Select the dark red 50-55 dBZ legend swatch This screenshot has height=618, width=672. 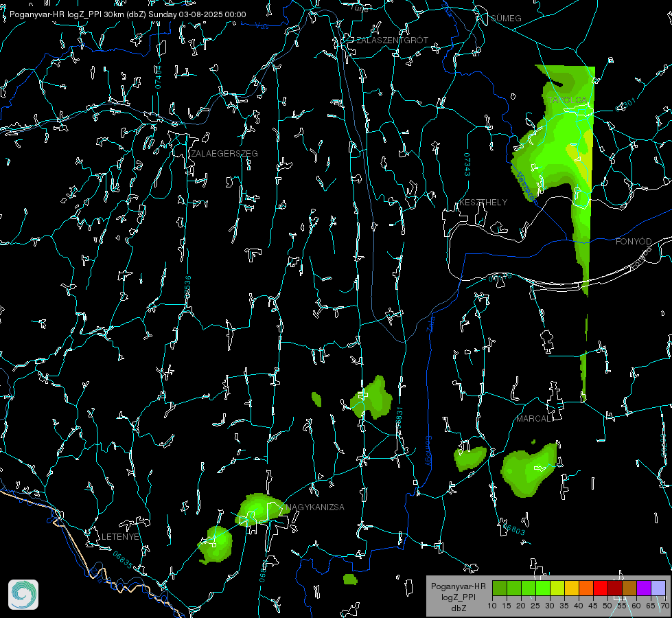615,588
